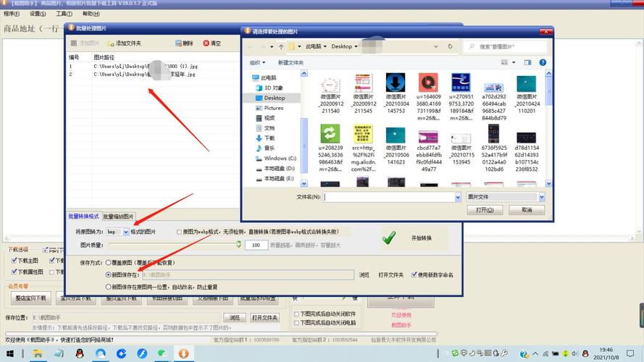Expand the bmp format dropdown

coord(126,232)
